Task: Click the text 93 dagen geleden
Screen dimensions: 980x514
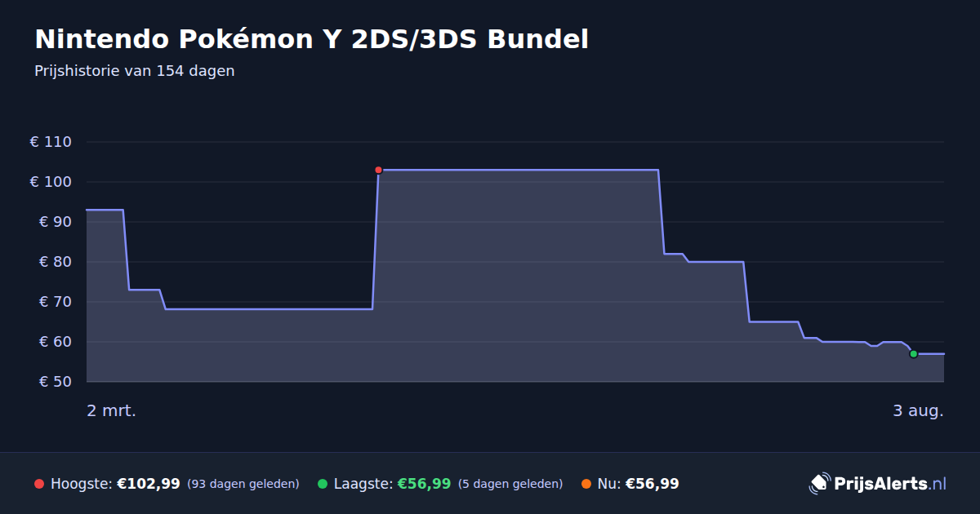Action: pyautogui.click(x=243, y=484)
